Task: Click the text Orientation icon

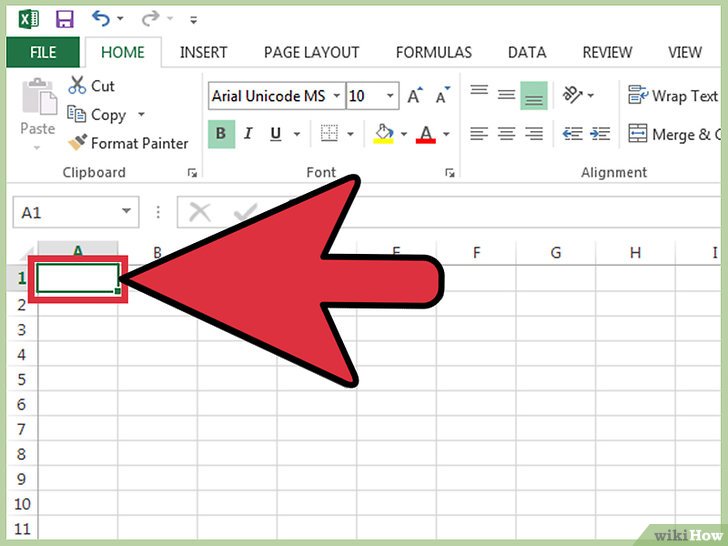Action: point(572,95)
